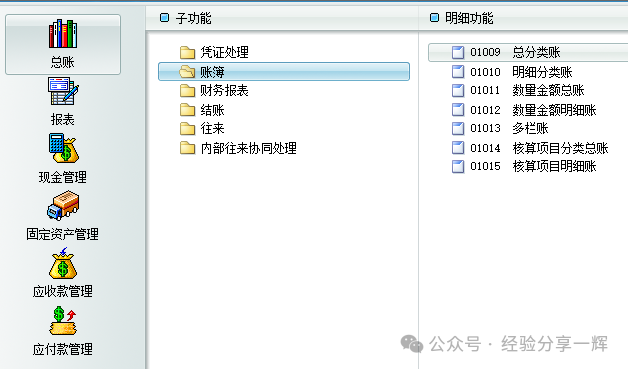The width and height of the screenshot is (628, 369).
Task: Select the 报表 module icon
Action: click(x=63, y=91)
